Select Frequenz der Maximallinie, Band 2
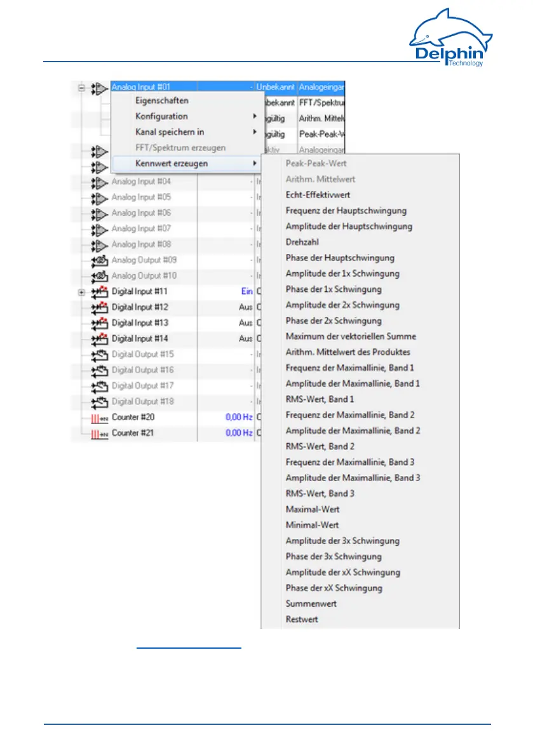This screenshot has width=533, height=756. [x=360, y=415]
